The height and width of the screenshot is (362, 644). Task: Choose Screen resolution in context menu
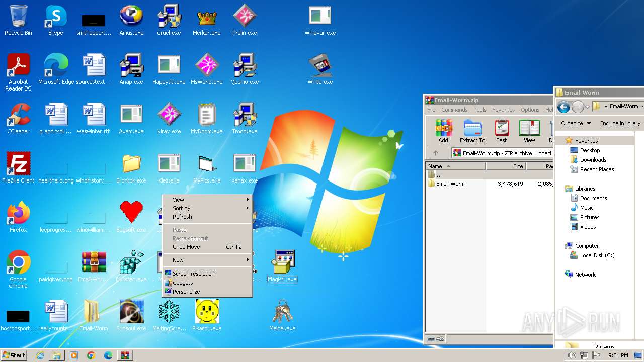pyautogui.click(x=207, y=274)
